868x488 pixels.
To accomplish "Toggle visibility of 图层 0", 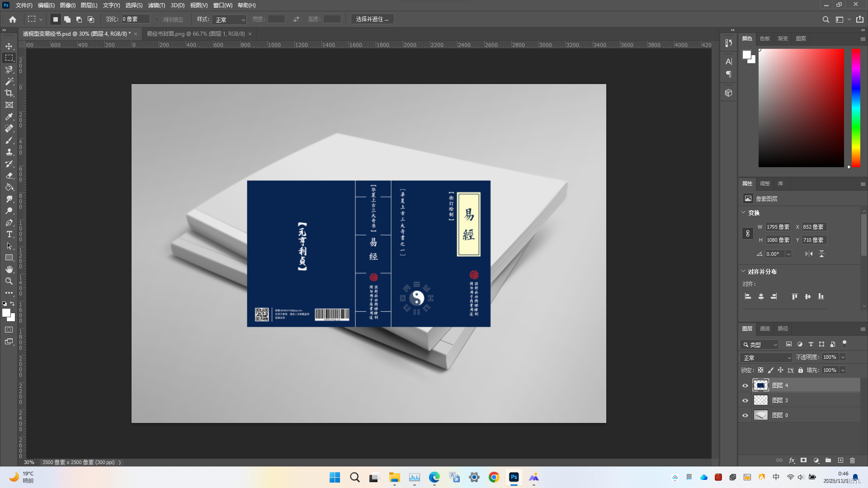I will pyautogui.click(x=745, y=415).
